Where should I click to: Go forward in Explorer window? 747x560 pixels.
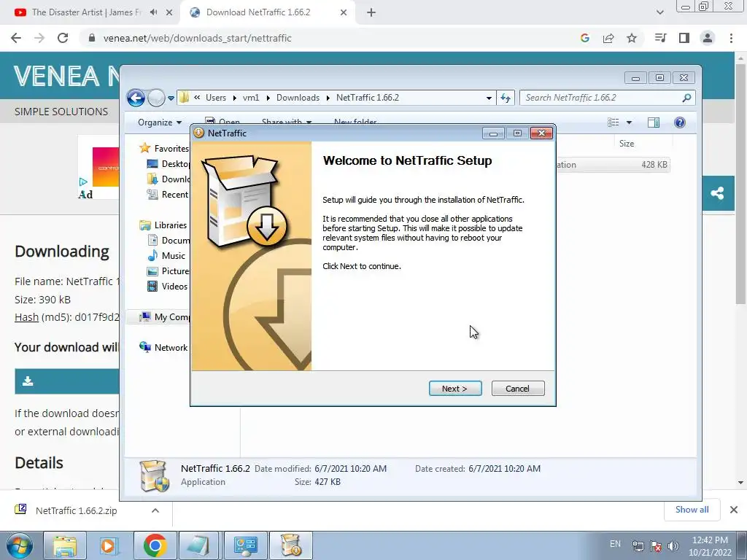156,98
